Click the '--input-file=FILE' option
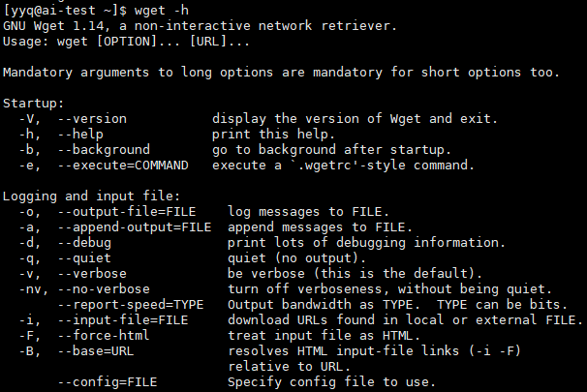The image size is (587, 392). point(123,320)
